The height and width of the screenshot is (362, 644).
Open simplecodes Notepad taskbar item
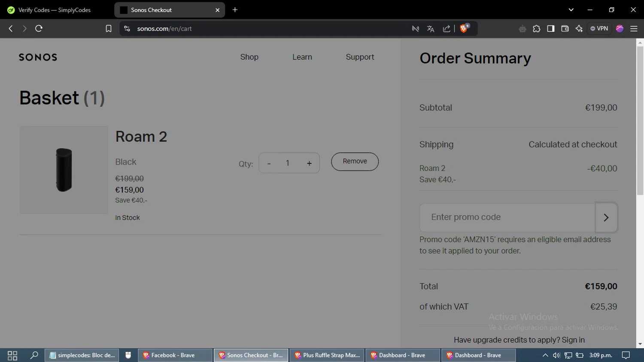point(82,355)
